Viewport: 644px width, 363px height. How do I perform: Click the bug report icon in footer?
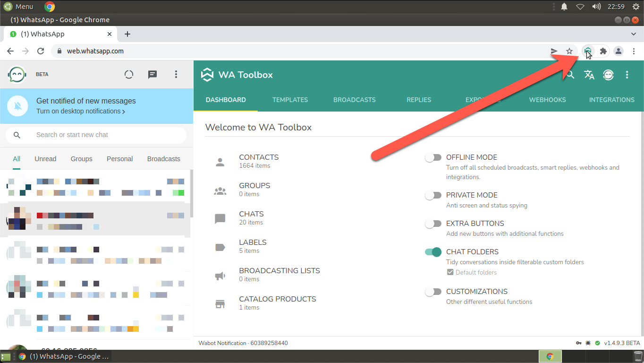point(588,343)
